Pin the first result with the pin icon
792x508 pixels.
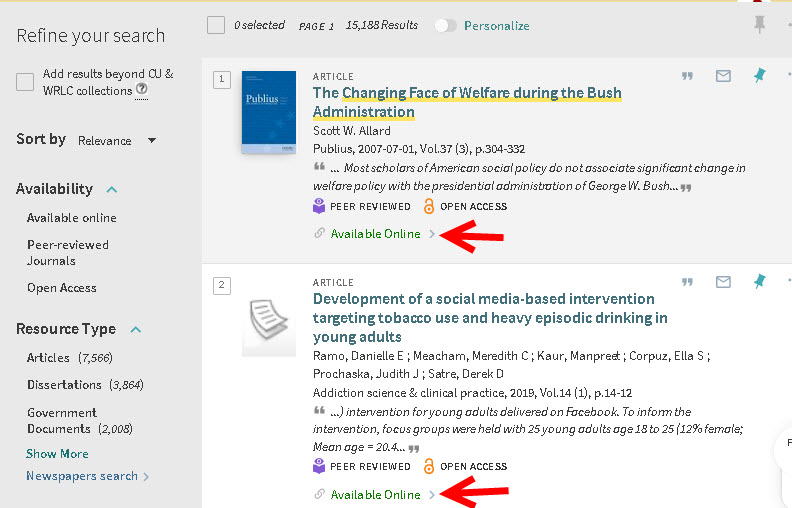click(x=759, y=76)
